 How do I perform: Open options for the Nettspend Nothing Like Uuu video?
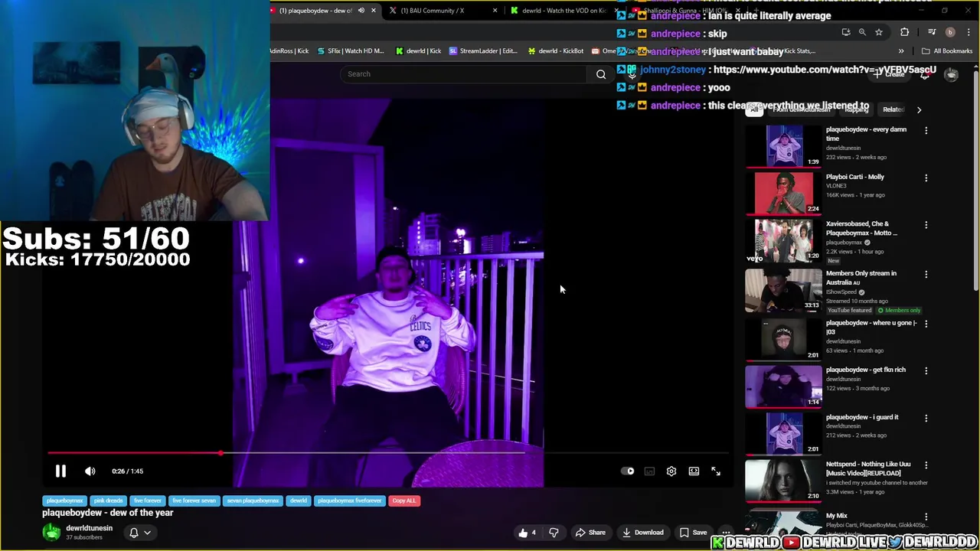pyautogui.click(x=926, y=465)
